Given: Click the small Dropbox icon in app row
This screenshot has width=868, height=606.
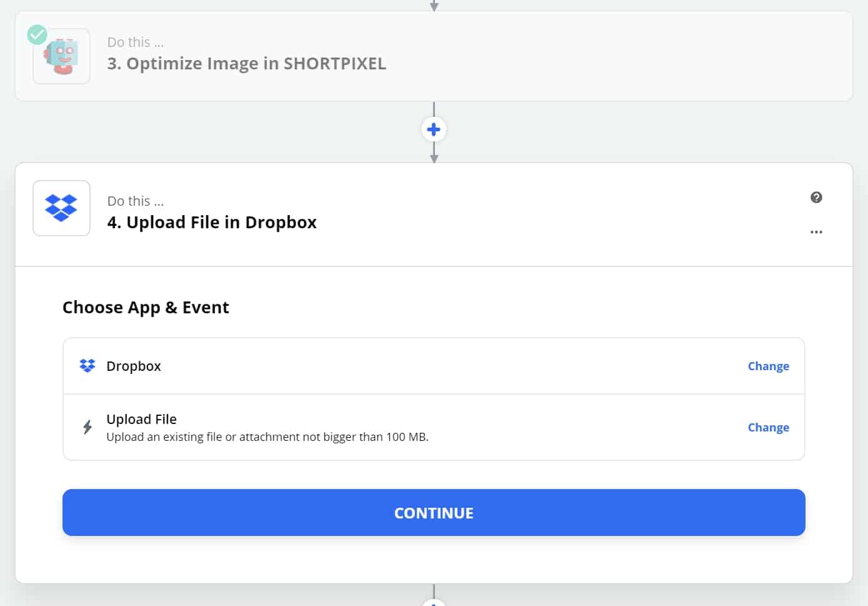Looking at the screenshot, I should pyautogui.click(x=87, y=366).
